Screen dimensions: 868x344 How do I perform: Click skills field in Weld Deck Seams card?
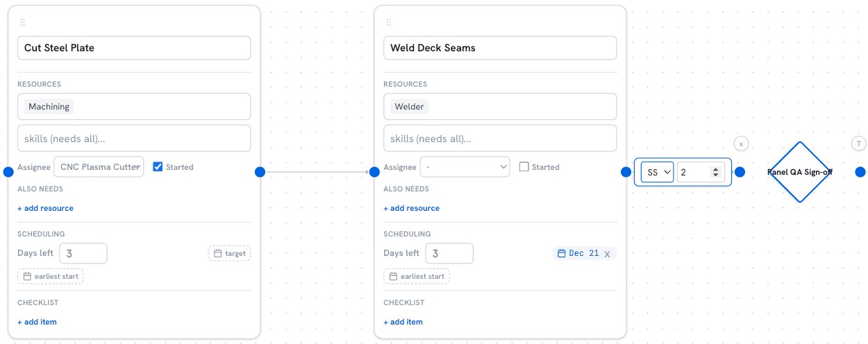click(500, 138)
